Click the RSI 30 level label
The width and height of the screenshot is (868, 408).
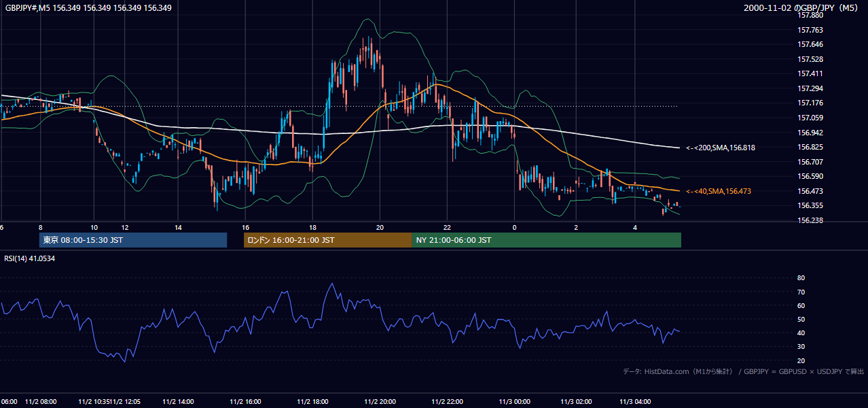(801, 347)
